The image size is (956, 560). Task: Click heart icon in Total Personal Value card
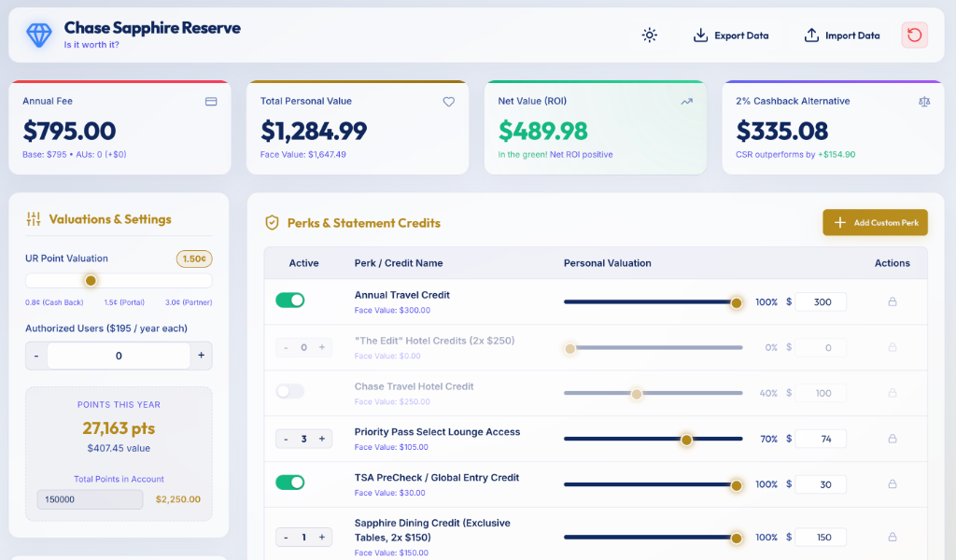point(449,102)
